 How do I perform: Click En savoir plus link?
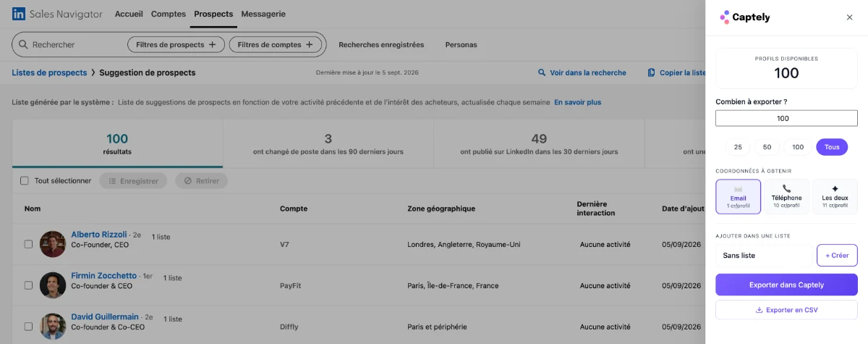pyautogui.click(x=577, y=102)
